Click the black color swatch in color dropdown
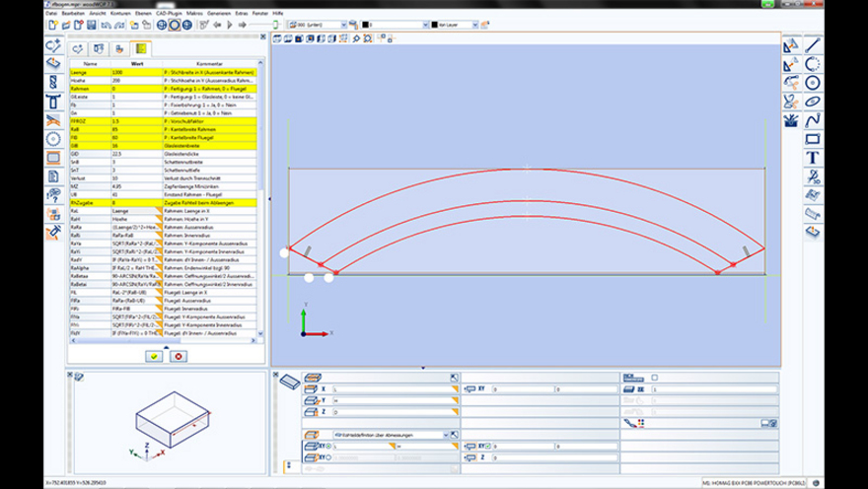The image size is (868, 489). pyautogui.click(x=365, y=25)
